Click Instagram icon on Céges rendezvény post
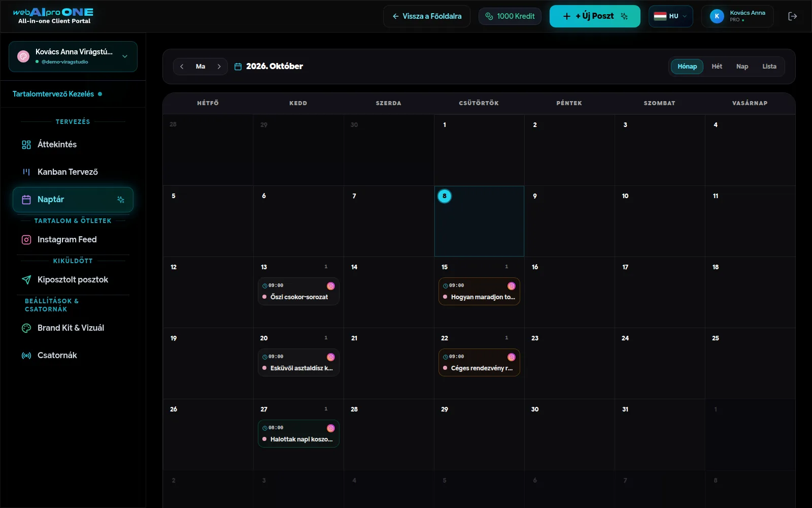This screenshot has width=812, height=508. (512, 357)
